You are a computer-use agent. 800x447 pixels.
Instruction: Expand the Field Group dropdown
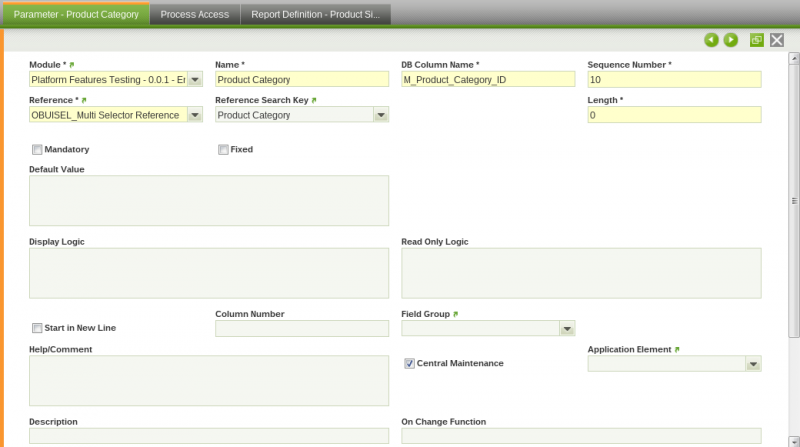[567, 328]
